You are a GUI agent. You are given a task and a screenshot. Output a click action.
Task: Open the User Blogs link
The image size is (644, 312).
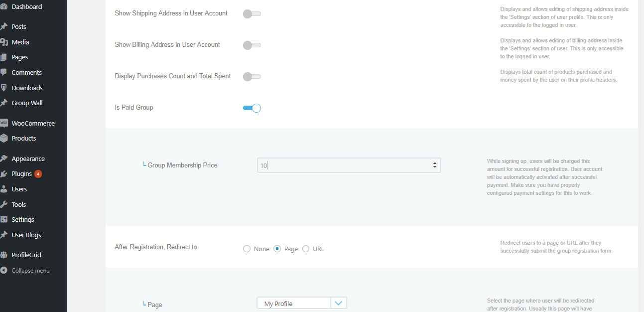point(26,235)
